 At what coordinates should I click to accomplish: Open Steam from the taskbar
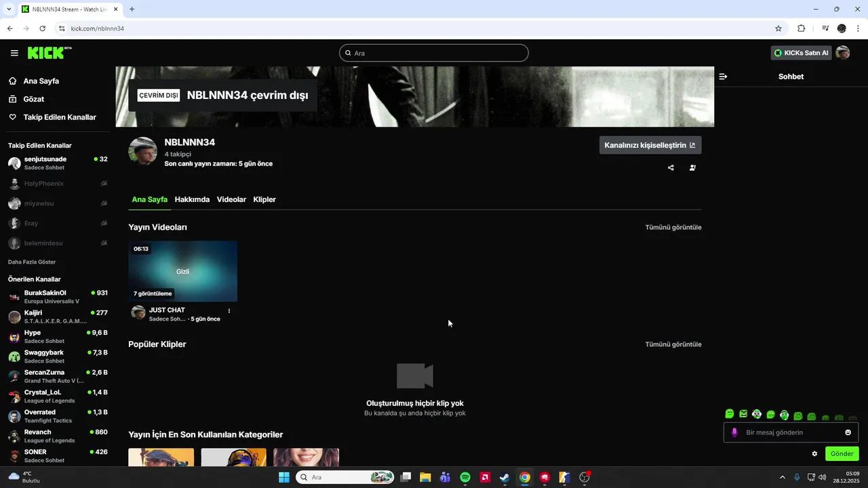(x=505, y=477)
